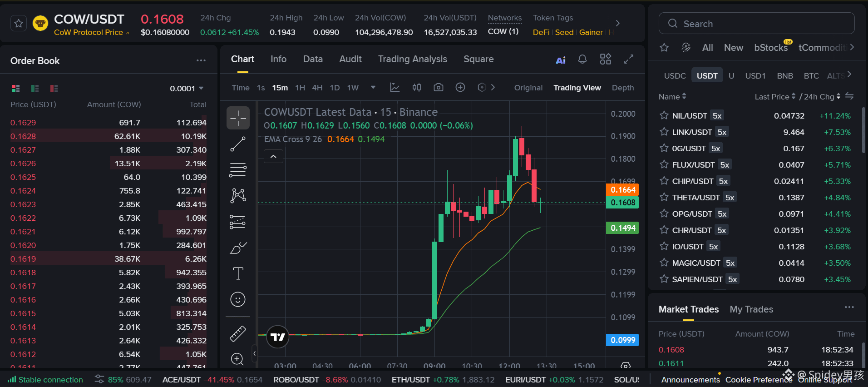Select the 1D time interval
The width and height of the screenshot is (868, 387).
[x=335, y=88]
